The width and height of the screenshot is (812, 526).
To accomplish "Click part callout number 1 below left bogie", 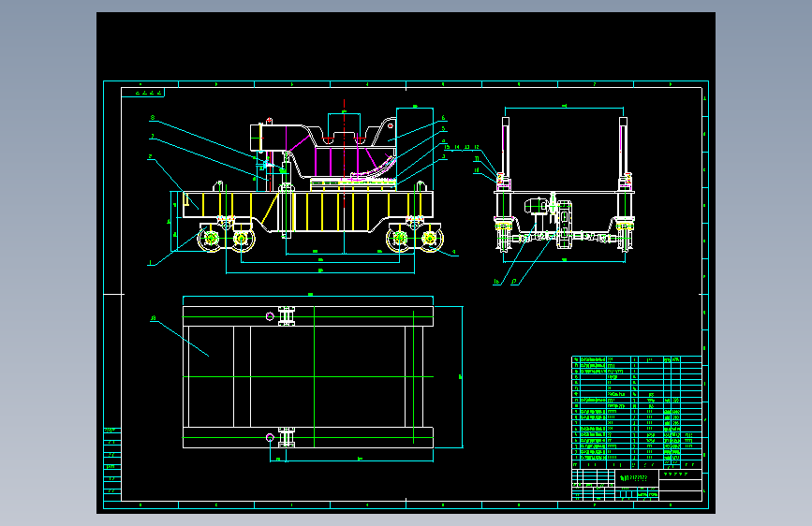I will [x=151, y=263].
